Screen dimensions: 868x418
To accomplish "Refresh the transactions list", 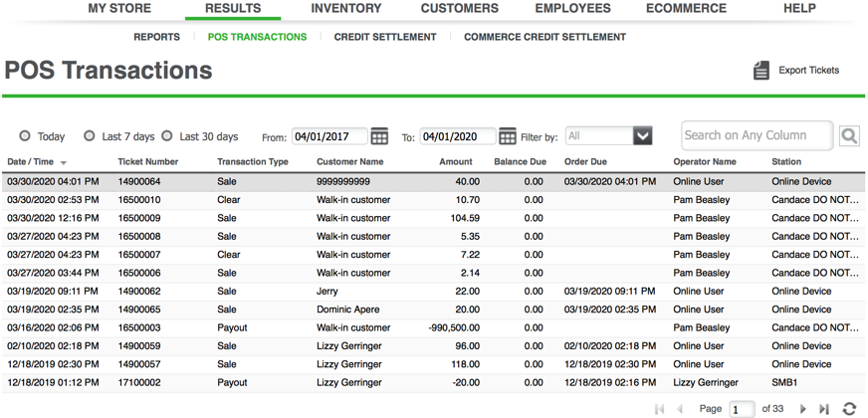I will click(849, 409).
